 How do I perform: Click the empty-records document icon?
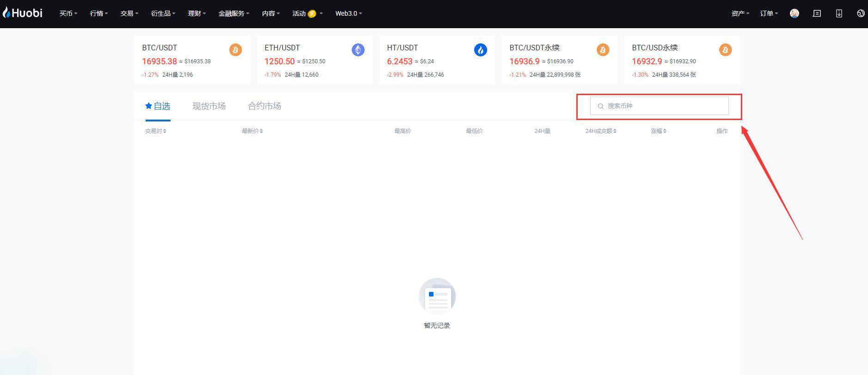(x=437, y=296)
